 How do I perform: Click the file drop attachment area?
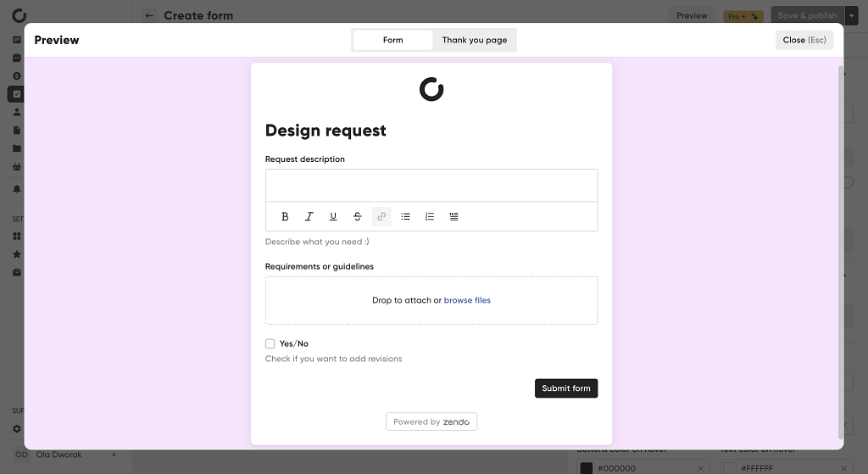tap(431, 300)
